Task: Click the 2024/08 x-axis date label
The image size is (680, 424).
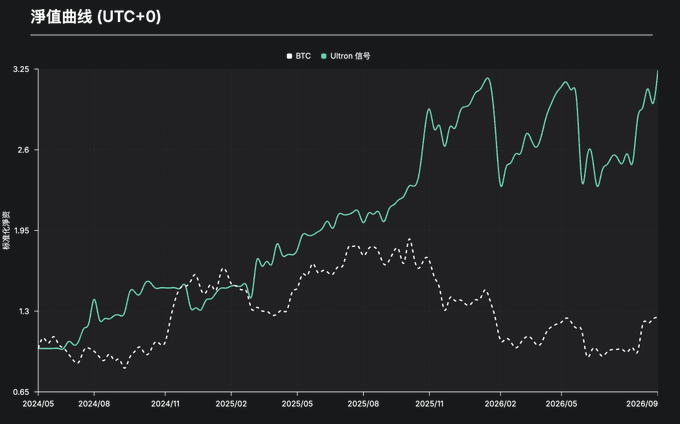Action: 94,404
